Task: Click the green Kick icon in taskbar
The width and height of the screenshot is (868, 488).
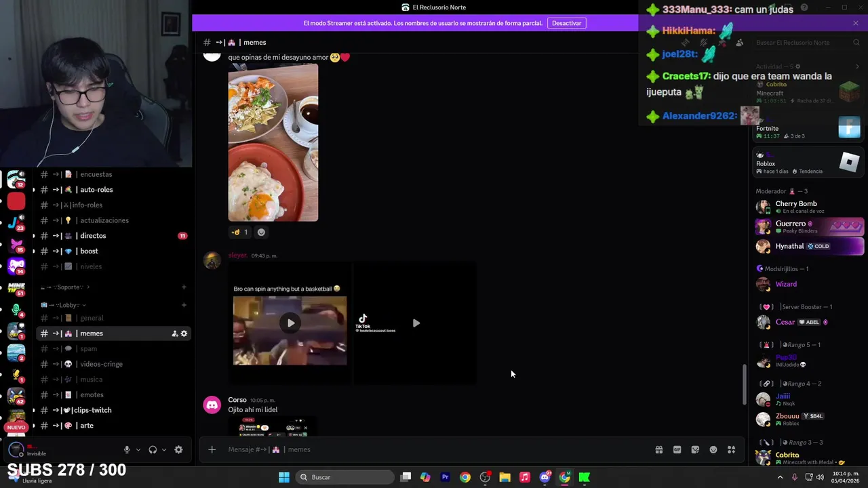Action: click(584, 477)
